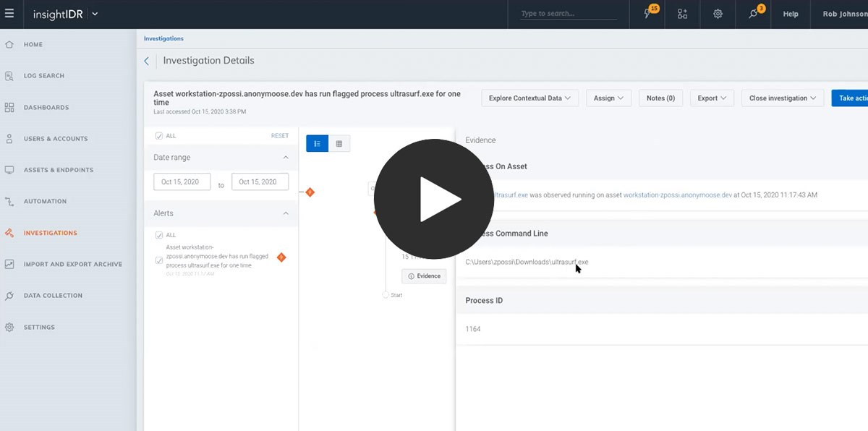This screenshot has width=868, height=431.
Task: Open the Rob Johnson account menu
Action: pos(845,14)
